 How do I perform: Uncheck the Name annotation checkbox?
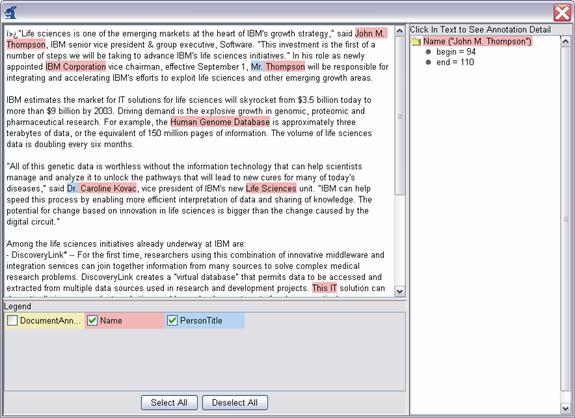[x=92, y=320]
